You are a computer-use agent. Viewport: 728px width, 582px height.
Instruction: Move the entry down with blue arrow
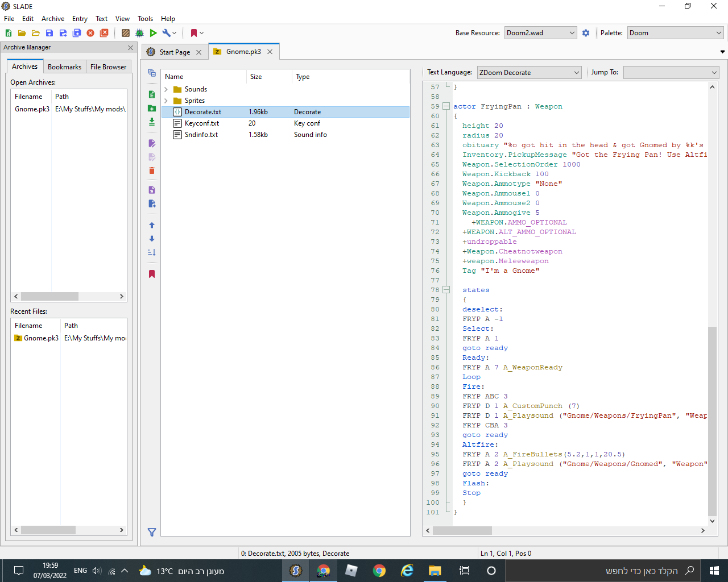[x=152, y=239]
